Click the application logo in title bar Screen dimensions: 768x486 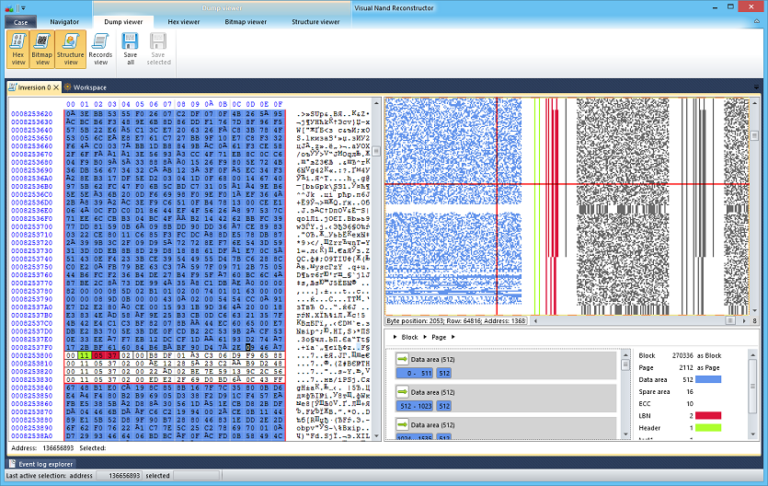point(9,8)
